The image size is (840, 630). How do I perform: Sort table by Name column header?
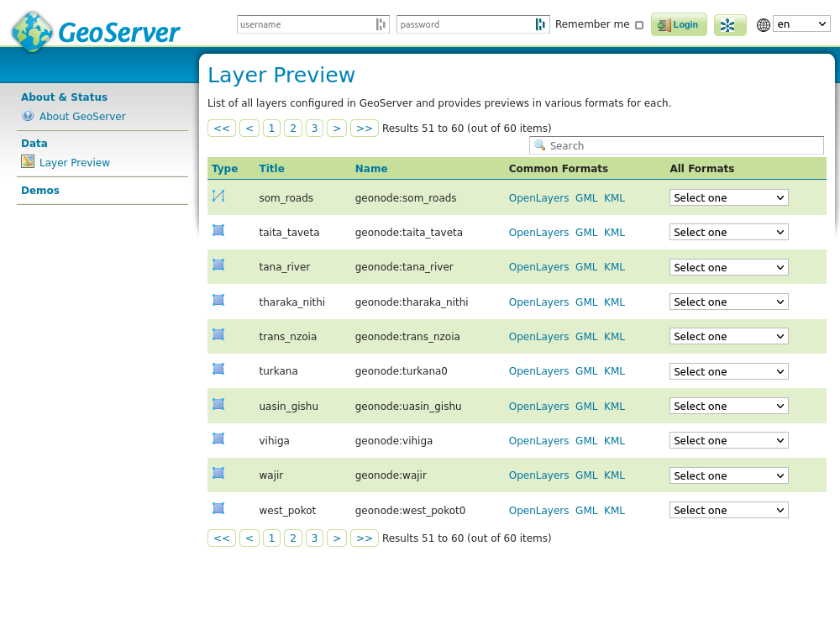tap(371, 168)
